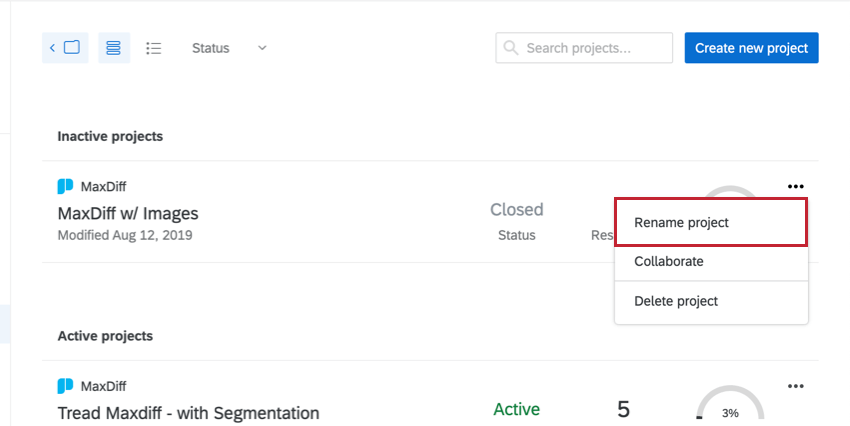Click the Active status label
Screen dimensions: 850x426
[x=517, y=409]
